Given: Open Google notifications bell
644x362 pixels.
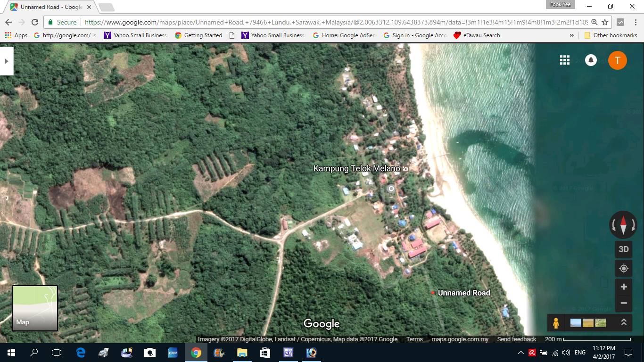Looking at the screenshot, I should pyautogui.click(x=591, y=60).
